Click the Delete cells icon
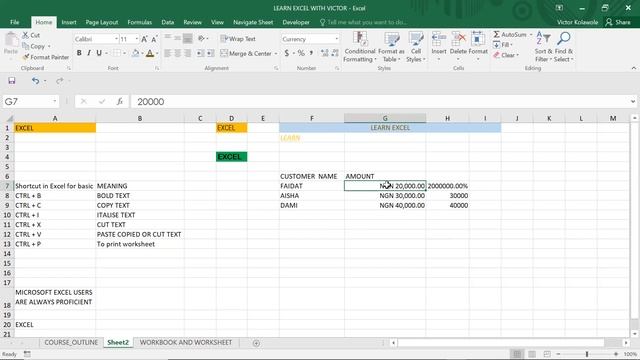This screenshot has width=640, height=360. click(458, 40)
